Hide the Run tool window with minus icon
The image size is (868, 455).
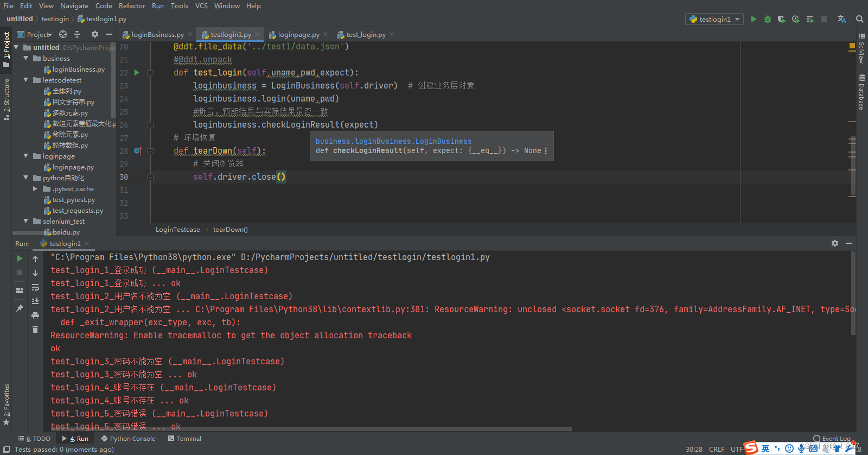pos(849,243)
